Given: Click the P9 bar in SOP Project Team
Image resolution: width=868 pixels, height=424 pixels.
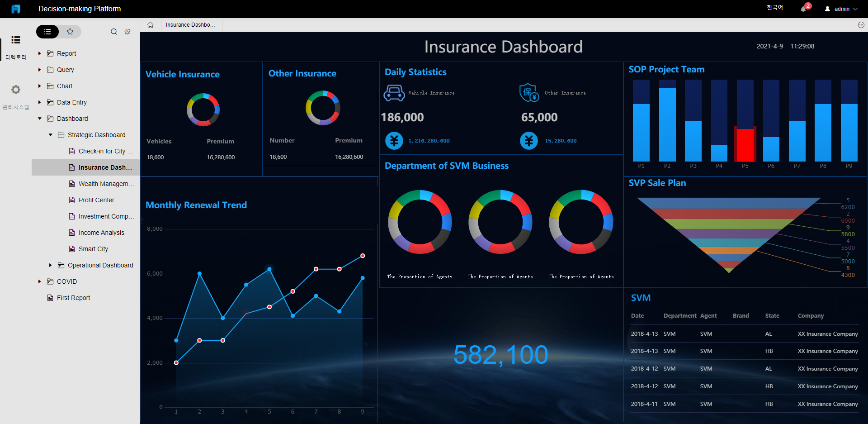Looking at the screenshot, I should 849,133.
